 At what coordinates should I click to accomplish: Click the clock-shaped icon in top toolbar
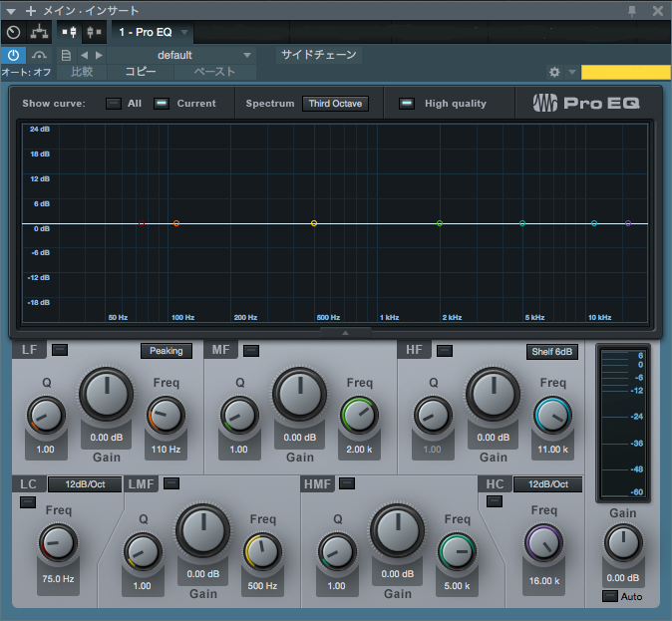pyautogui.click(x=14, y=32)
